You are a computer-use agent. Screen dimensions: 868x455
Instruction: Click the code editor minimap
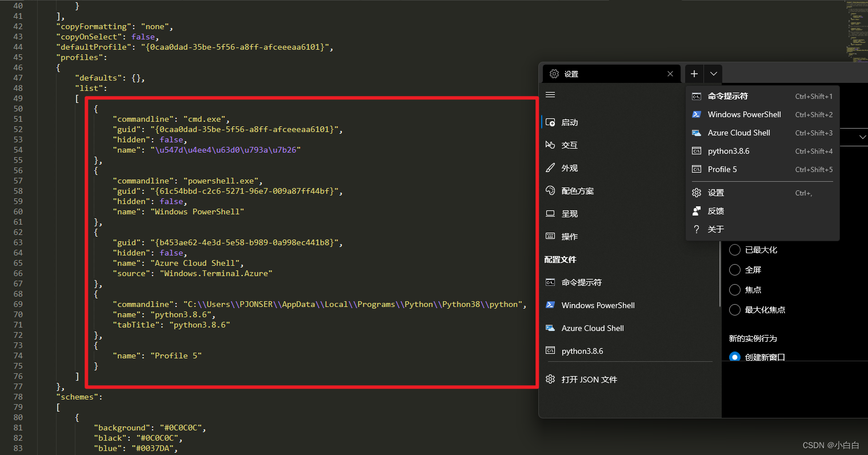(x=856, y=31)
